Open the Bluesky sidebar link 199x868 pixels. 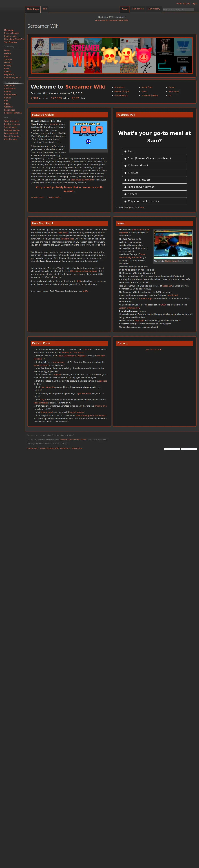point(8,65)
